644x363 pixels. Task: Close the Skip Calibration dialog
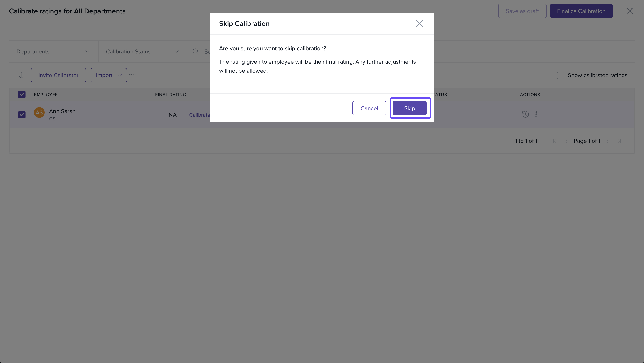pyautogui.click(x=419, y=23)
